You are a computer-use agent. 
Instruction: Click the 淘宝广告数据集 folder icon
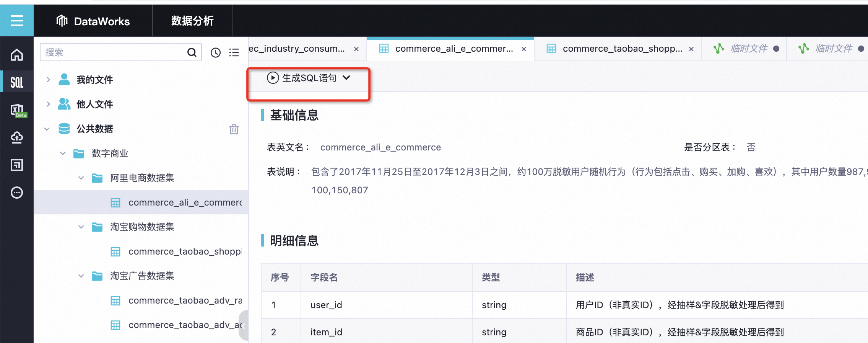pyautogui.click(x=97, y=276)
